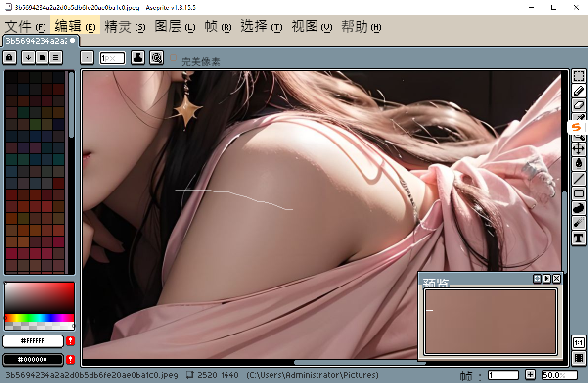Open the palette presets dropdown arrow
Viewport: 588px width, 383px height.
point(28,58)
